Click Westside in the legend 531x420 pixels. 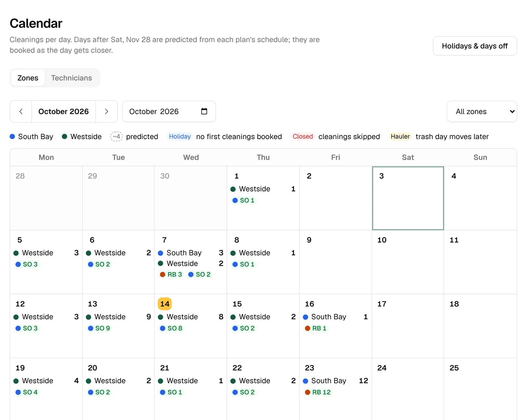coord(82,136)
